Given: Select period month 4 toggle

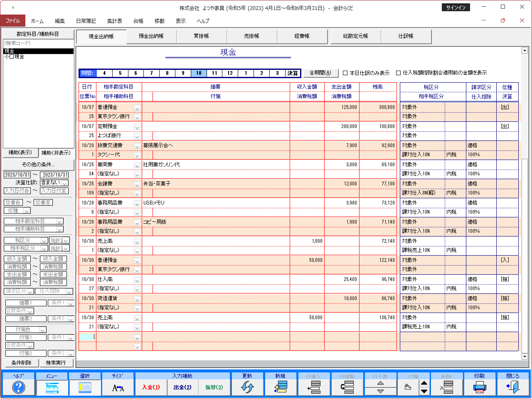Looking at the screenshot, I should [104, 73].
